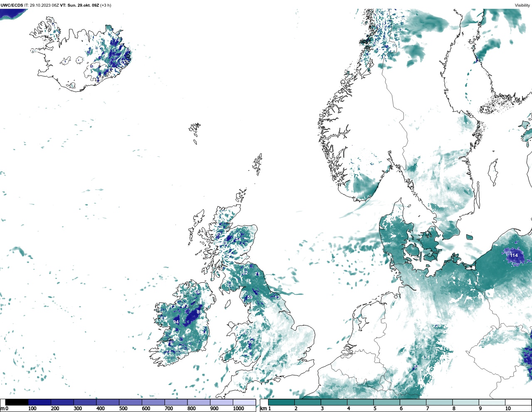The height and width of the screenshot is (412, 532).
Task: Click the 600–700 m lavender legend swatch
Action: click(x=153, y=402)
